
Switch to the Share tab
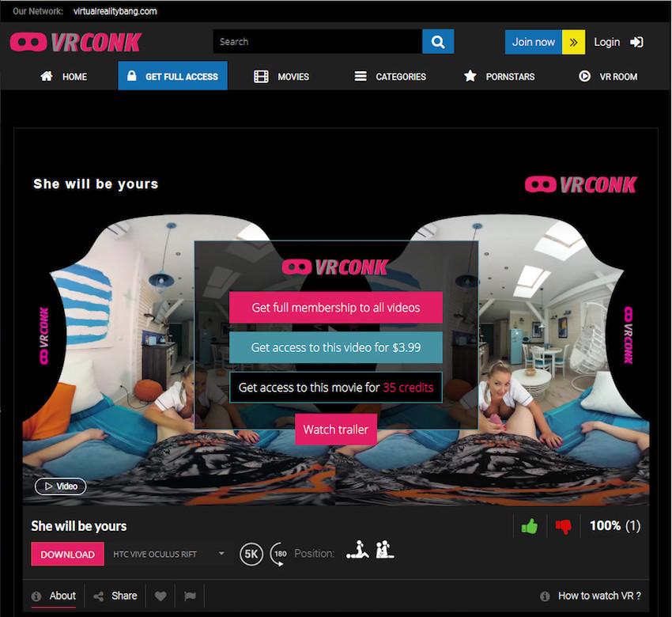tap(115, 596)
